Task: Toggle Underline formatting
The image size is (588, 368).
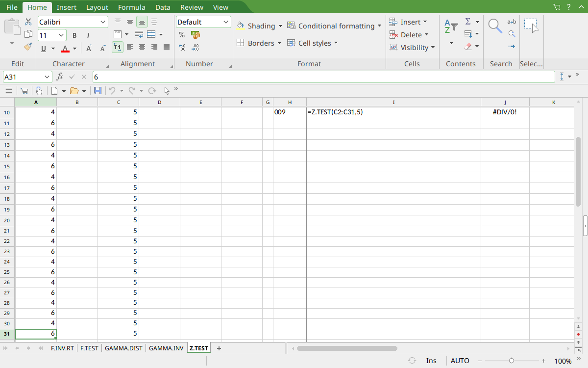Action: 44,49
